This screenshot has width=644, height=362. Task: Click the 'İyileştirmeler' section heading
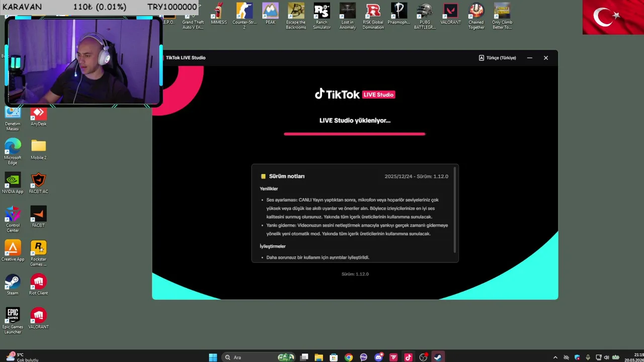273,246
